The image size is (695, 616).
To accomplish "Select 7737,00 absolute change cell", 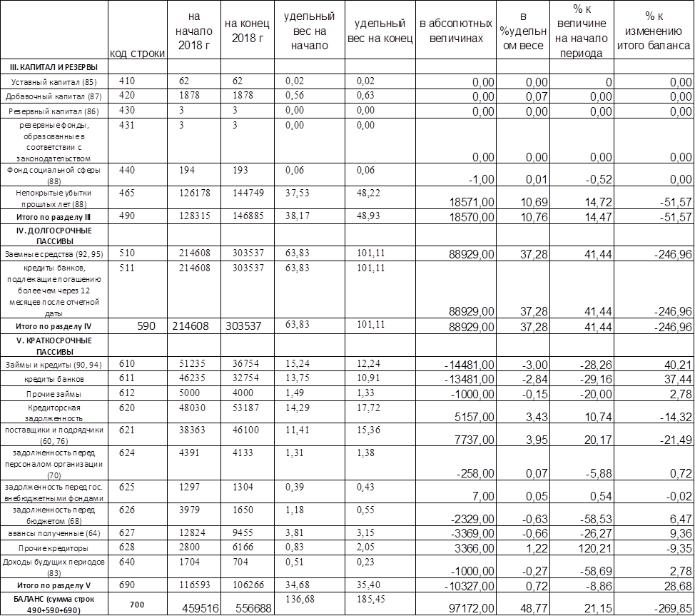I will pyautogui.click(x=456, y=435).
